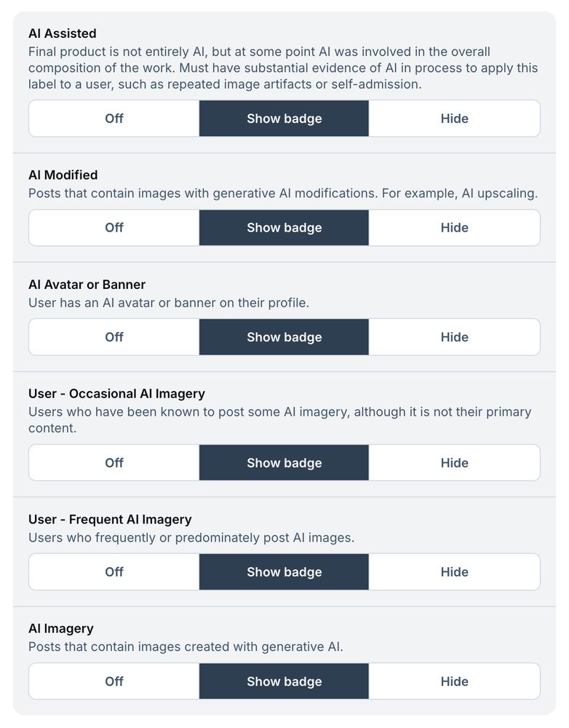Image resolution: width=569 pixels, height=728 pixels.
Task: Disable the AI Avatar or Banner label
Action: (x=114, y=336)
